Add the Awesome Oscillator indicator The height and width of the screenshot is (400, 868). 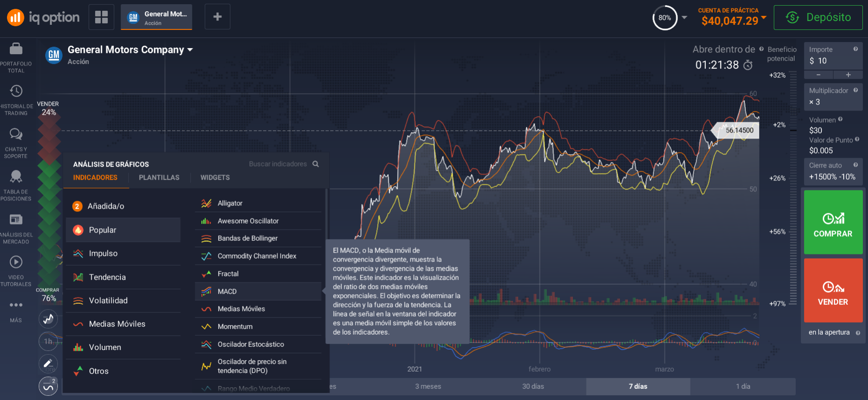[x=258, y=221]
